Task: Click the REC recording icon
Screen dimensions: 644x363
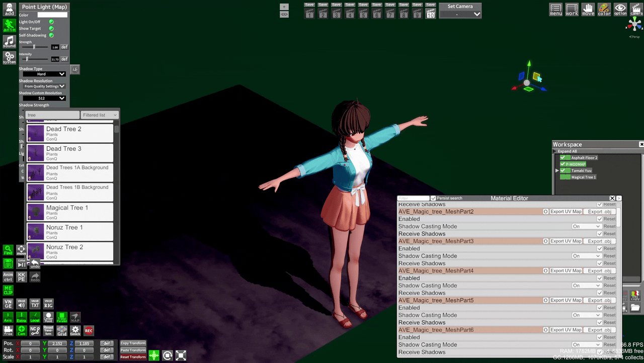Action: coord(89,330)
